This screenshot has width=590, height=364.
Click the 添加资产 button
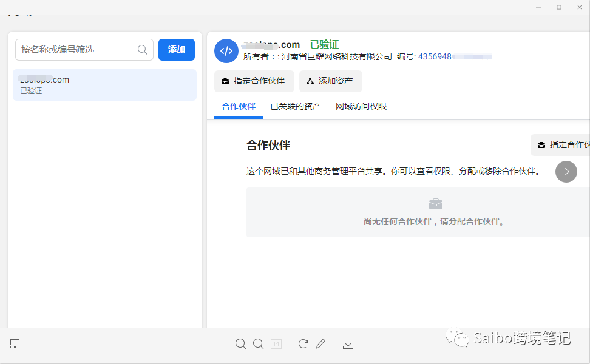pyautogui.click(x=330, y=81)
